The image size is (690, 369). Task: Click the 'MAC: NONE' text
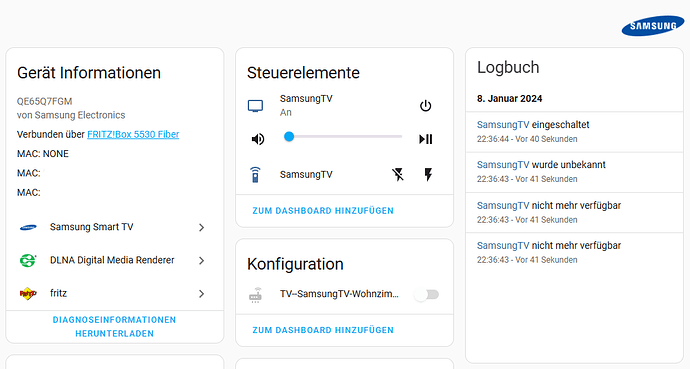click(x=43, y=153)
